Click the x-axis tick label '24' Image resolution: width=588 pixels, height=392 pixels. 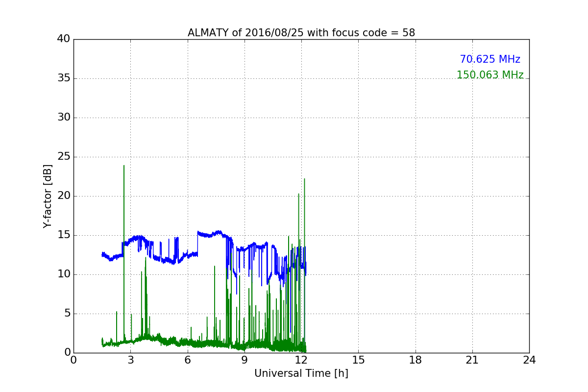(529, 360)
